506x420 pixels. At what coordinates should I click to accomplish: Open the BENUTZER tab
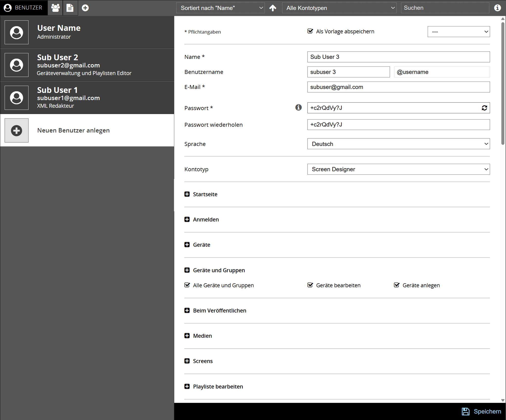tap(23, 8)
